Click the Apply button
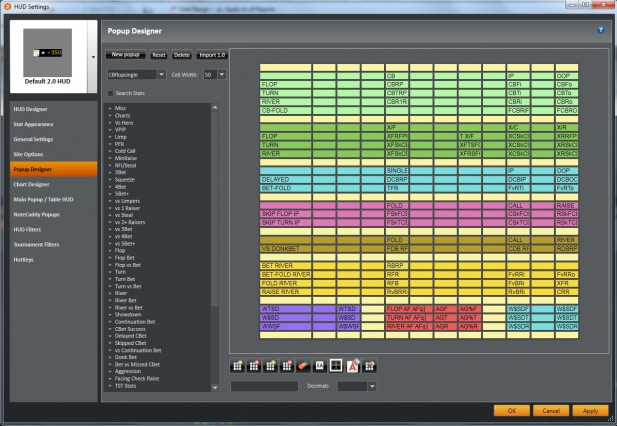 pos(590,411)
